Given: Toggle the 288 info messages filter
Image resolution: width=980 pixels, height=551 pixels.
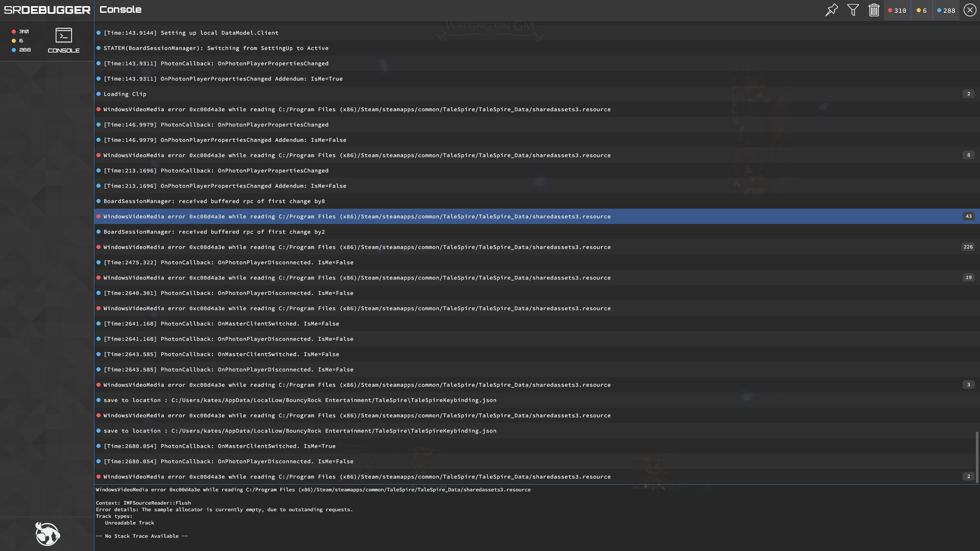Looking at the screenshot, I should click(946, 10).
